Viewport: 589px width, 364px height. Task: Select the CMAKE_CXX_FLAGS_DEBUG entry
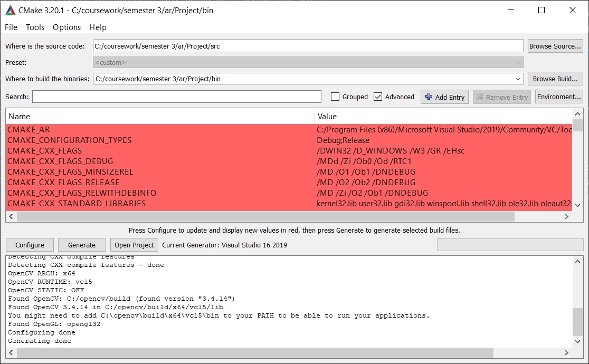pyautogui.click(x=289, y=161)
